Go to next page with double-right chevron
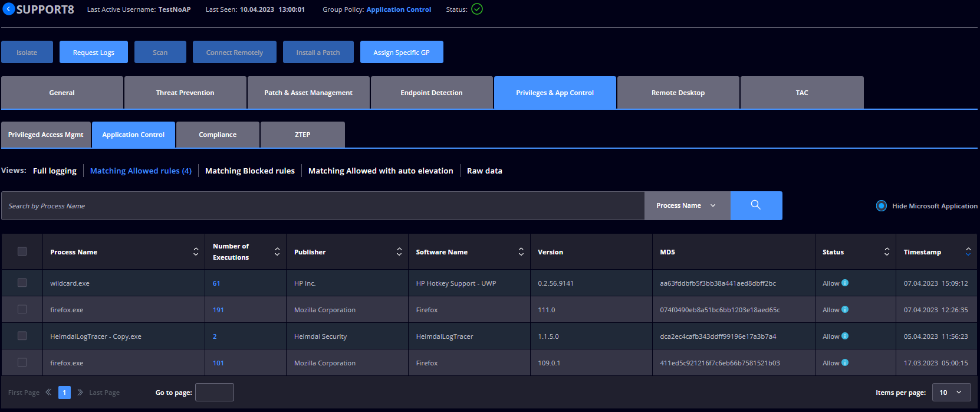This screenshot has height=412, width=980. [80, 392]
